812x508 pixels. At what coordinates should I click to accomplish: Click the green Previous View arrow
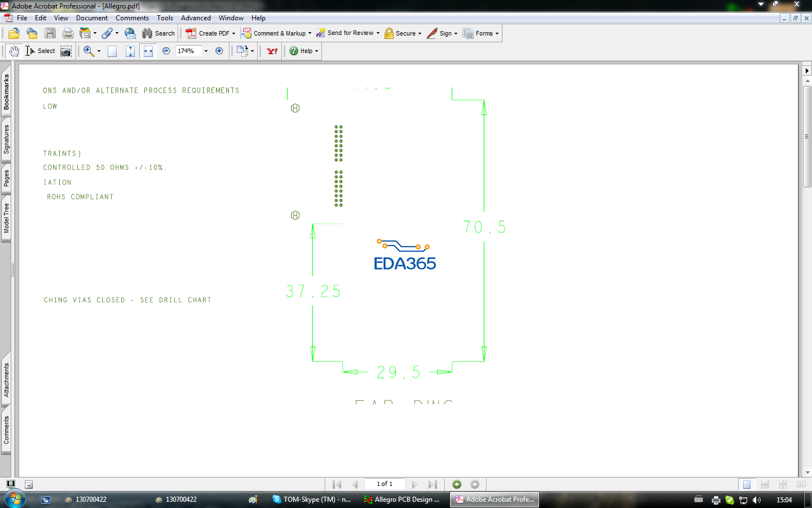(x=457, y=484)
